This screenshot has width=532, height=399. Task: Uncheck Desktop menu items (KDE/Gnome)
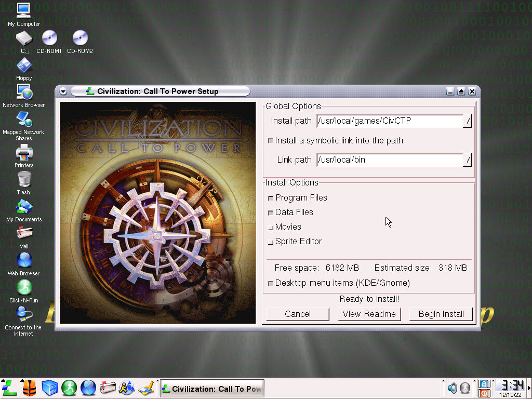pos(271,283)
